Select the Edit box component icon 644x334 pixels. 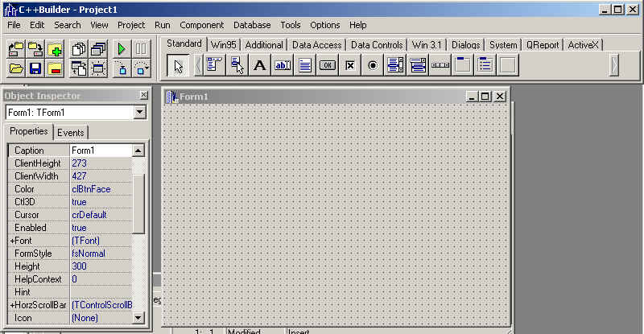pyautogui.click(x=283, y=65)
